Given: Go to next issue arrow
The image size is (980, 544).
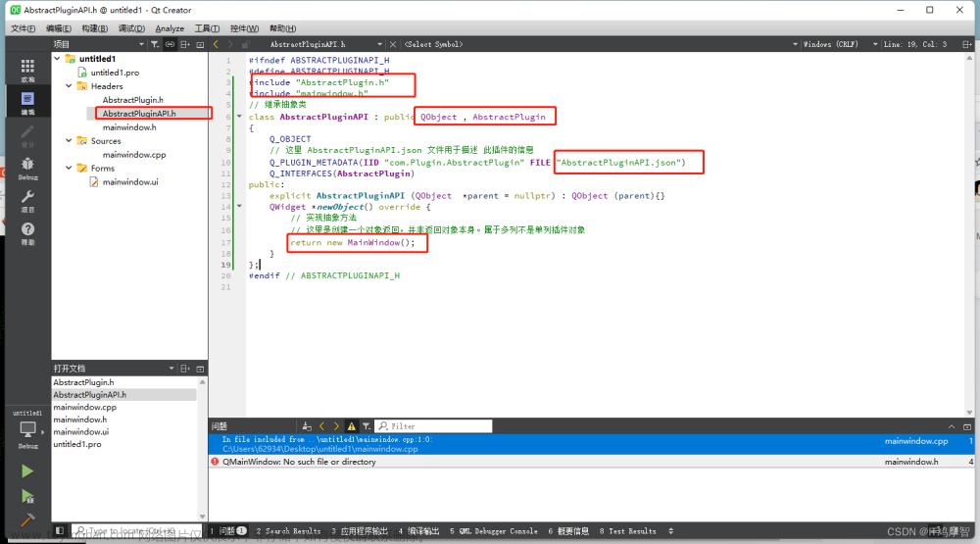Looking at the screenshot, I should (x=336, y=426).
